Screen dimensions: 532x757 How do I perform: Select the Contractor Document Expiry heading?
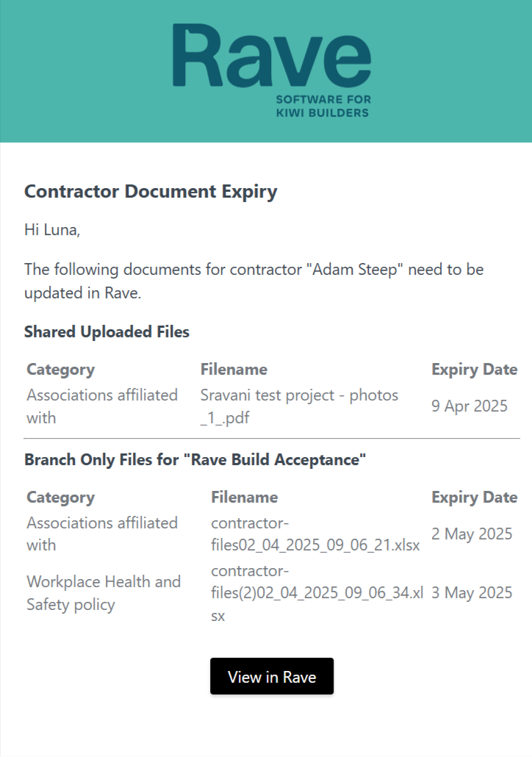(151, 192)
